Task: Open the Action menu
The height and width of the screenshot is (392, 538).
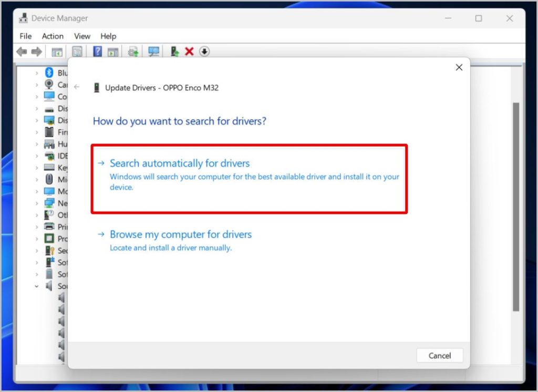Action: 53,36
